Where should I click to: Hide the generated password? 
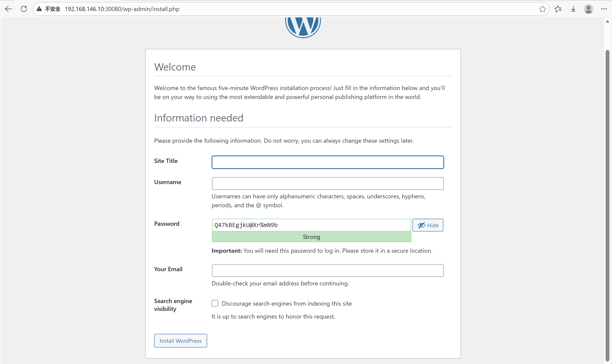428,225
